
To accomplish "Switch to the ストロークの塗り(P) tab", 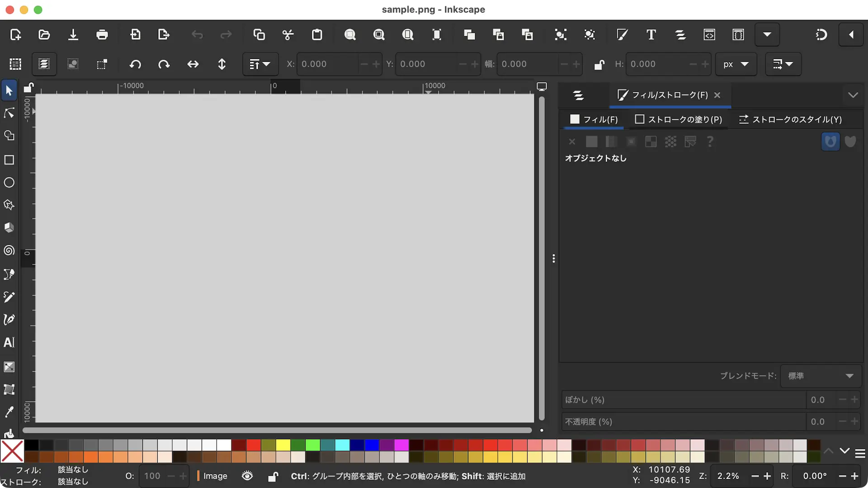I will coord(679,119).
